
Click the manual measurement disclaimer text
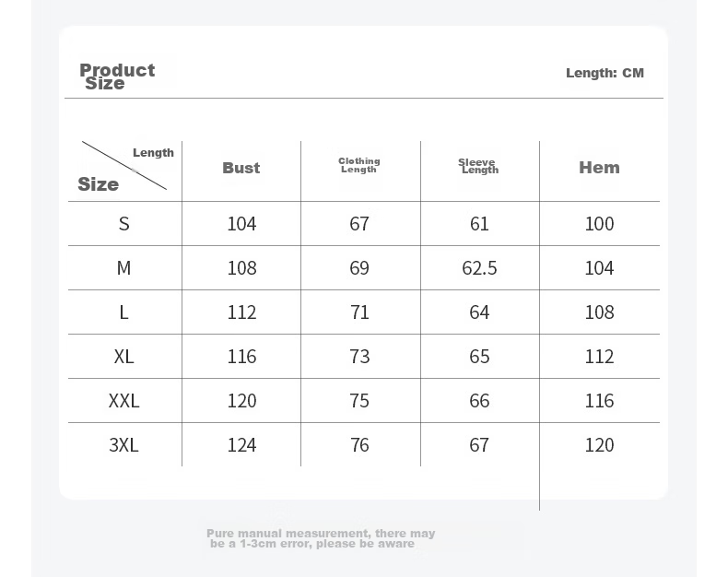(x=321, y=538)
